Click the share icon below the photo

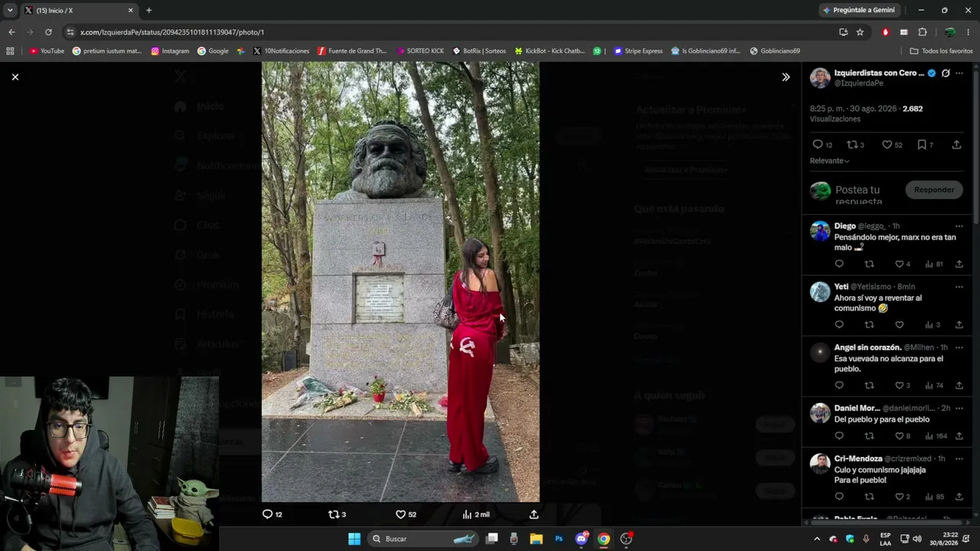point(534,514)
